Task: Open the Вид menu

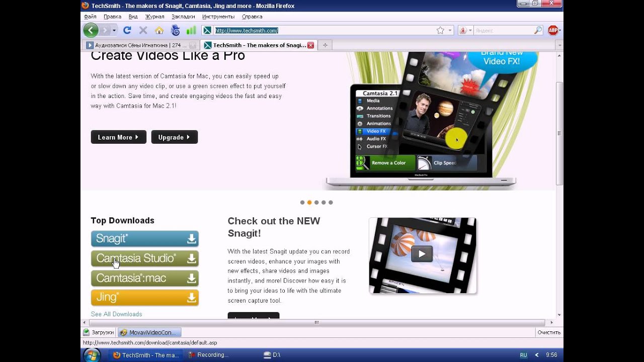Action: tap(133, 17)
